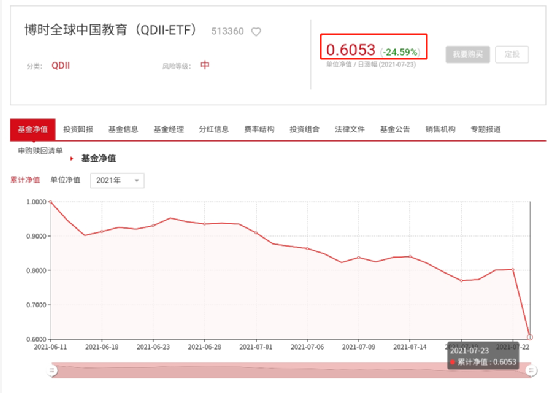Select the 基金净值 tab
Viewport: 553px width, 393px height.
[x=33, y=129]
